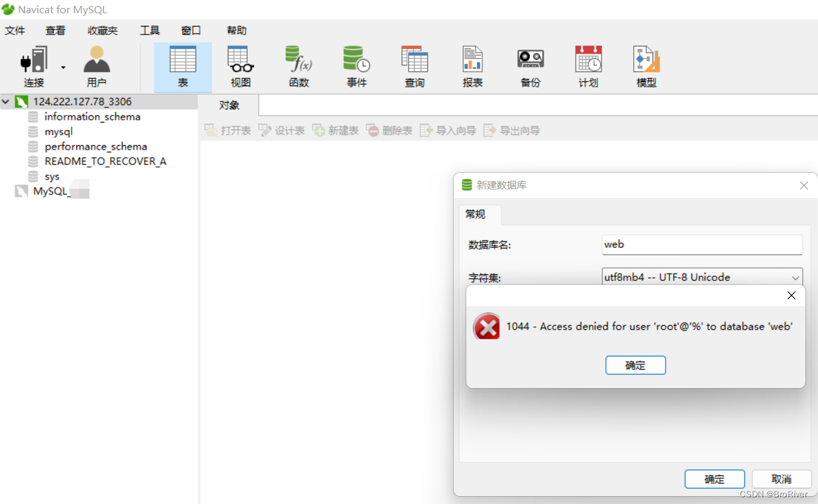
Task: Open the Function (函数) toolbar icon
Action: point(299,67)
